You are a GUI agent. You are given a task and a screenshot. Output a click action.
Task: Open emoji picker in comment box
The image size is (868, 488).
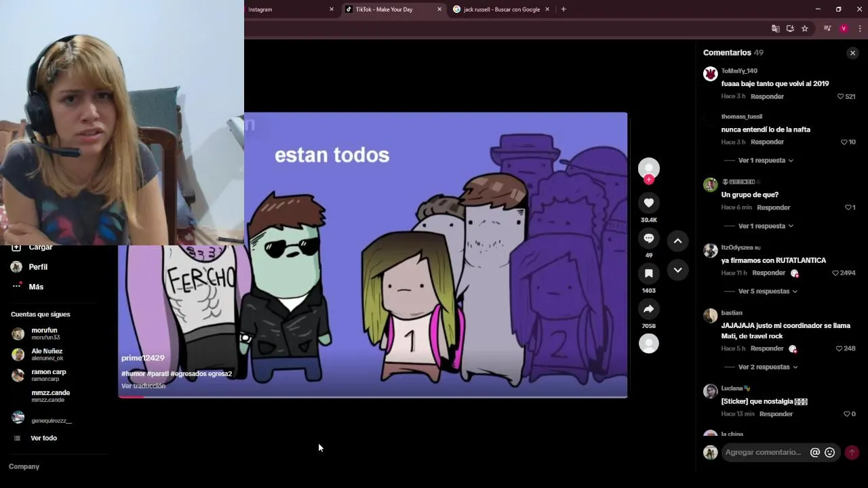[829, 452]
